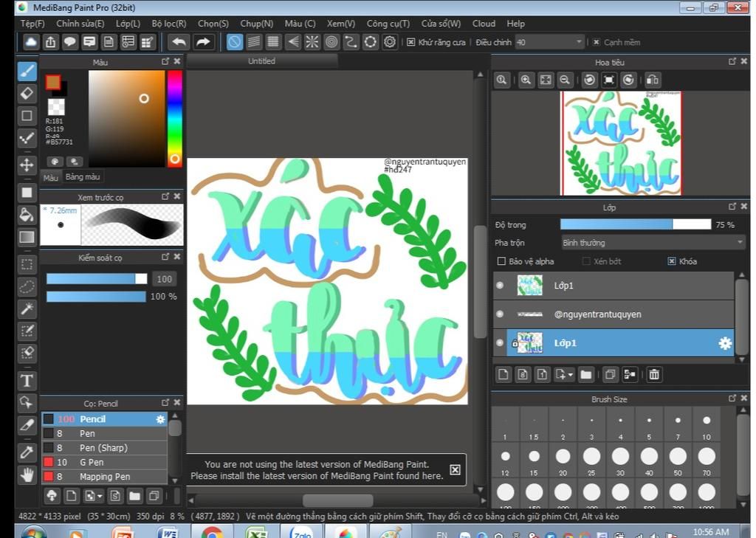This screenshot has width=756, height=538.
Task: Select the Magic Wand tool
Action: point(27,308)
